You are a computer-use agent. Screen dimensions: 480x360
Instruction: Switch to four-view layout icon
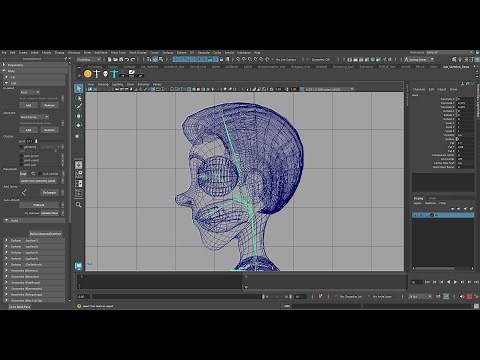click(79, 174)
